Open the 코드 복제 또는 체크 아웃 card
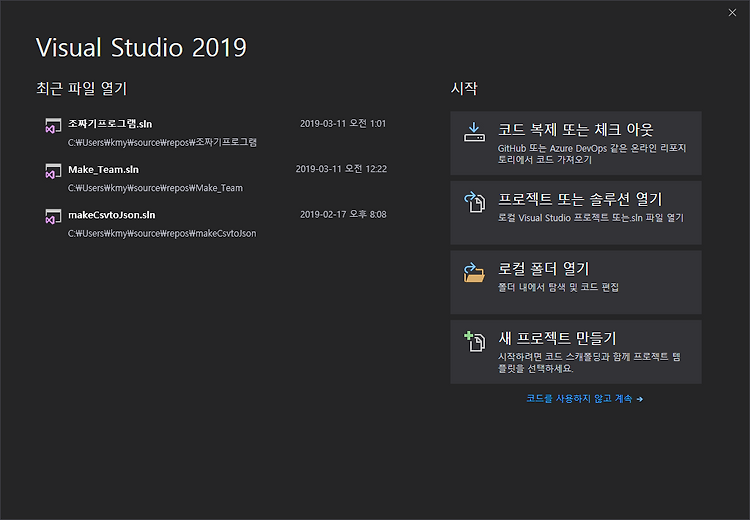This screenshot has height=520, width=750. point(576,143)
